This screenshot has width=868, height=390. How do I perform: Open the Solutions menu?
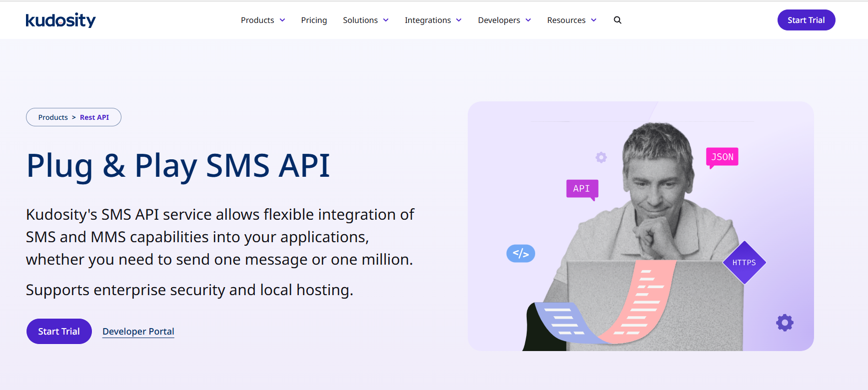pos(360,20)
